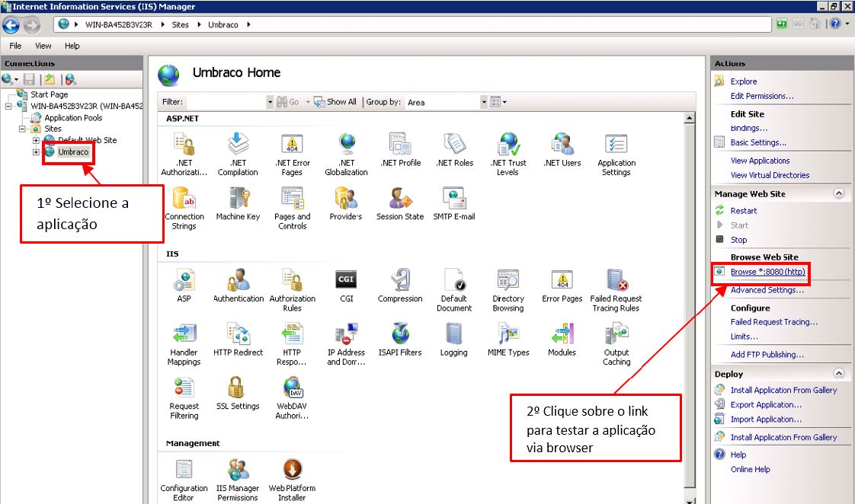The width and height of the screenshot is (855, 504).
Task: Open the Configuration Editor icon
Action: 184,480
